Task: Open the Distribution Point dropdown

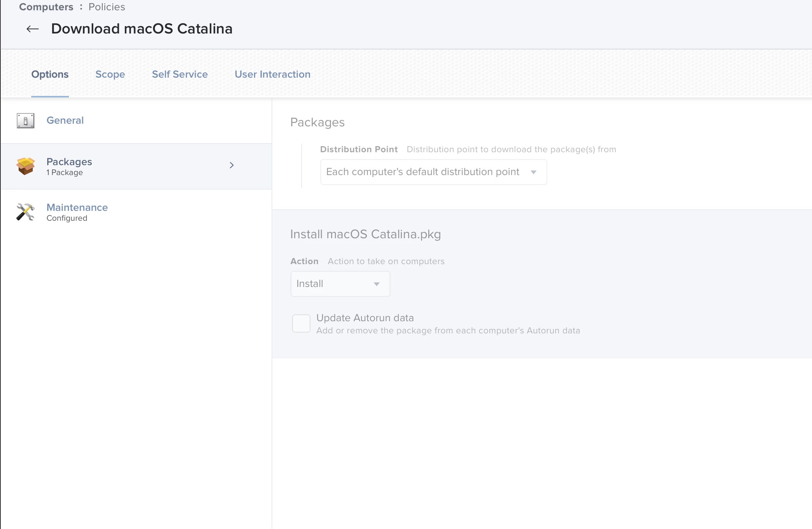Action: tap(433, 172)
